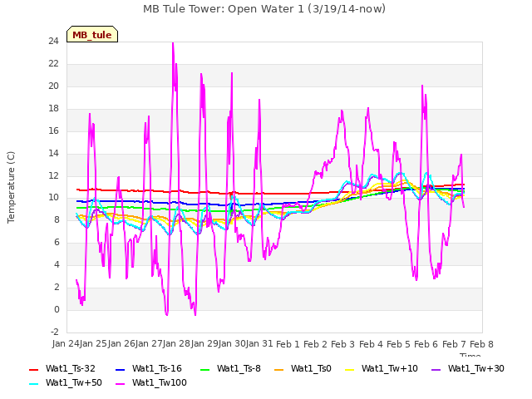Toggle the Wat1_Tw+50 legend entry

[66, 383]
